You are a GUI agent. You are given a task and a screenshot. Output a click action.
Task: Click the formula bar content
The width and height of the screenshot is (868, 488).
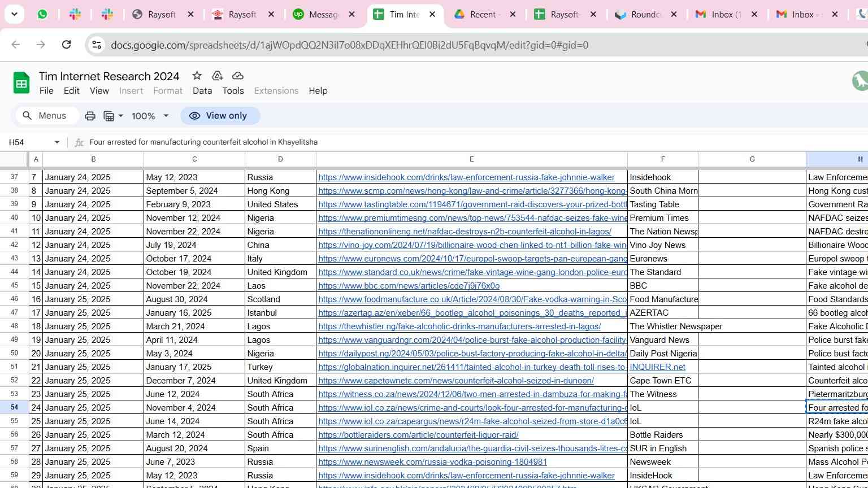click(x=203, y=142)
